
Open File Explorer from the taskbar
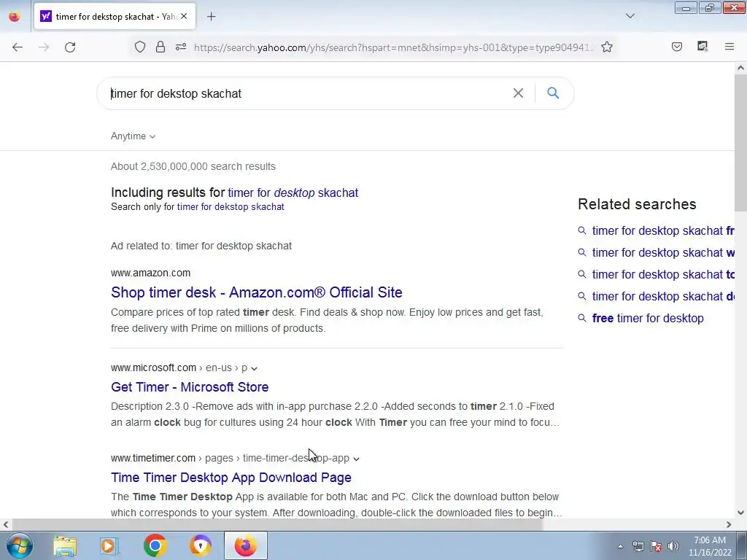pyautogui.click(x=65, y=546)
